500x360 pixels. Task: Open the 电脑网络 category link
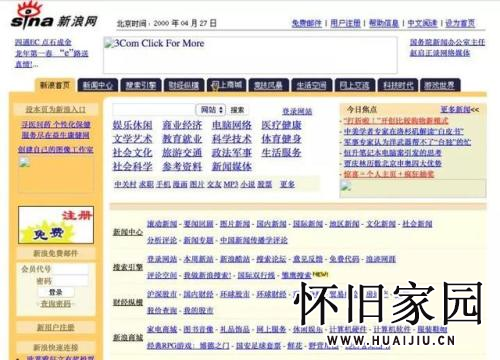pyautogui.click(x=232, y=125)
